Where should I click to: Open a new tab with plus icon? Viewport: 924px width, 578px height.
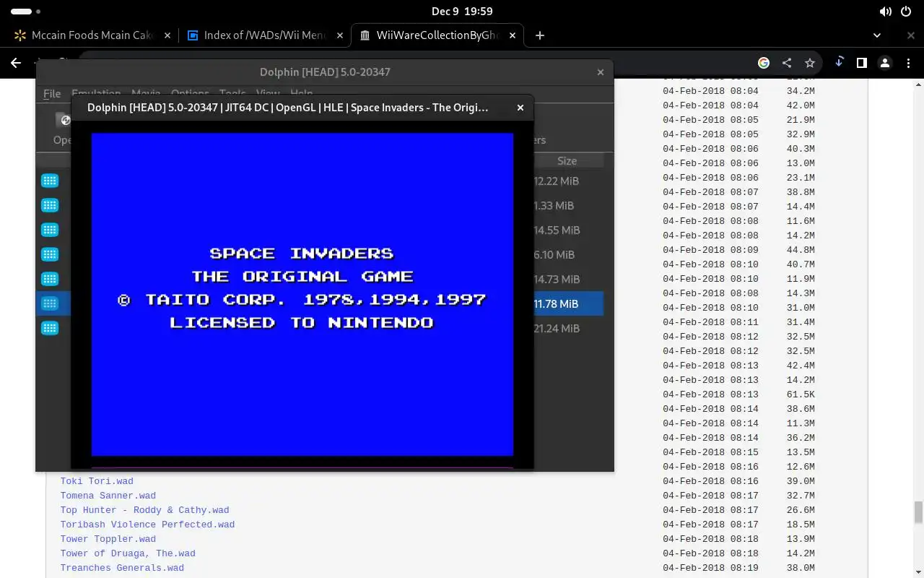point(539,35)
